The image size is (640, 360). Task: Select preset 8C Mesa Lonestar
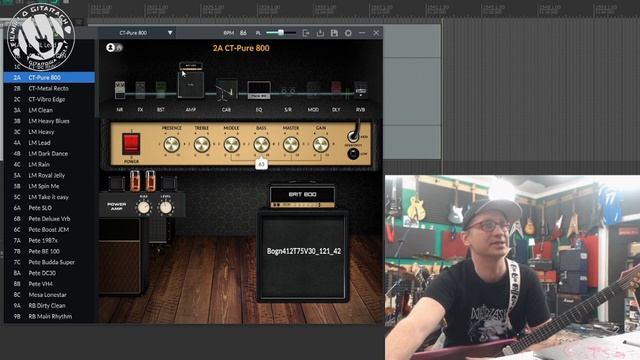pos(49,295)
